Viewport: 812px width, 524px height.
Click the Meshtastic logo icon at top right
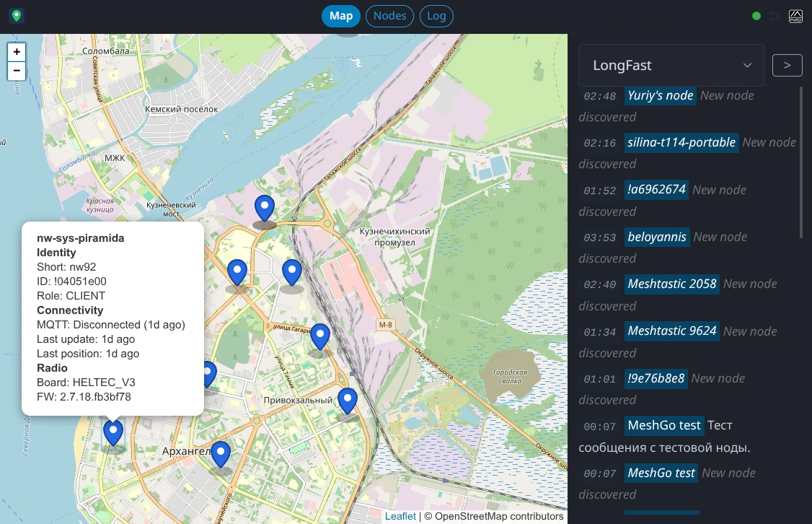click(x=795, y=16)
